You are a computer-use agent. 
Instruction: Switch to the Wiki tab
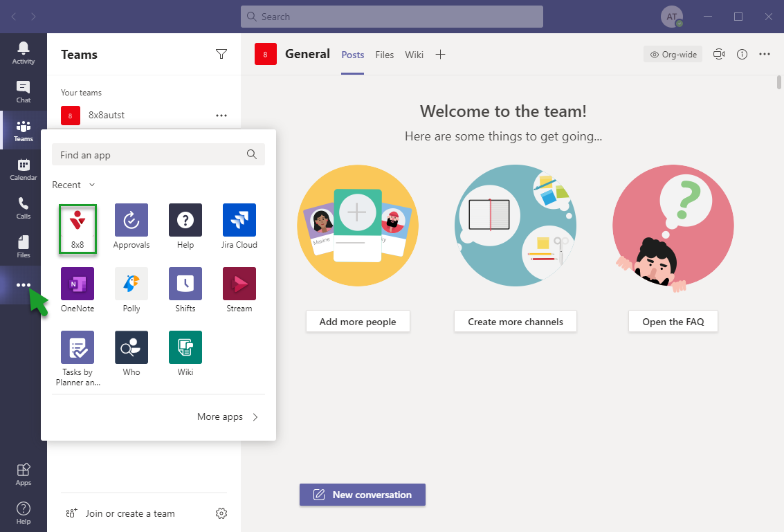pos(414,55)
